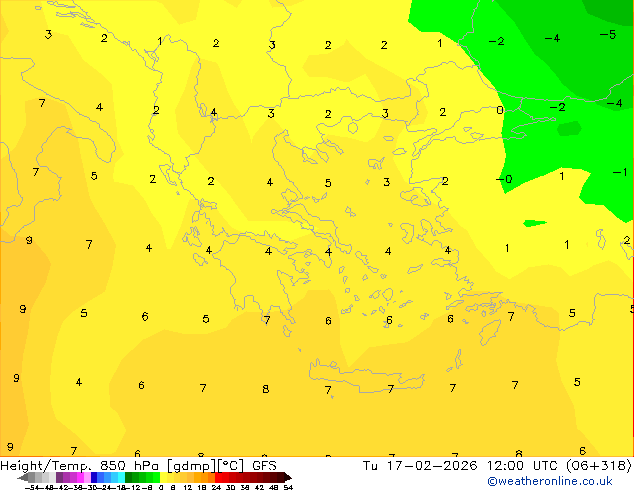Pick the yellow swatch at 0 in legend
634x490 pixels.
click(x=163, y=477)
